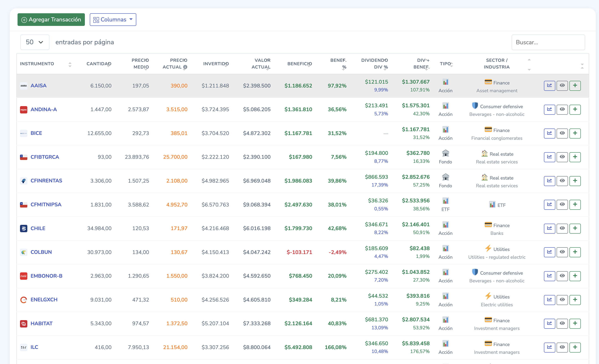599x364 pixels.
Task: Expand the 50 entries per page selector
Action: coord(34,42)
